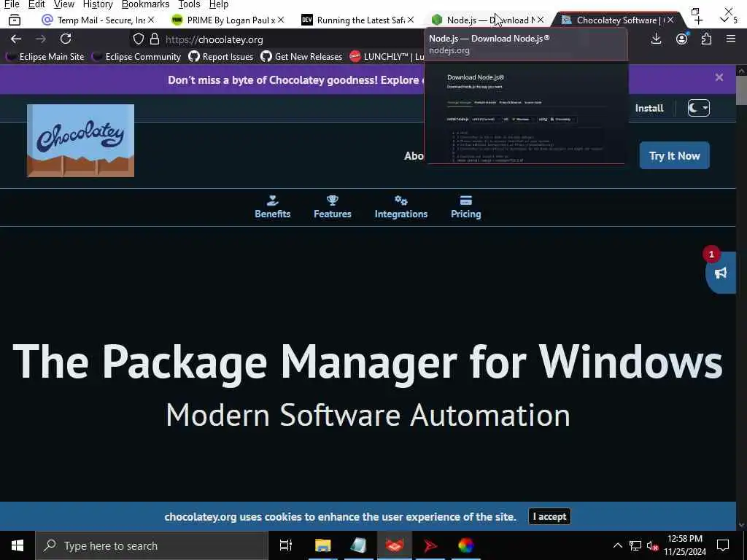The image size is (747, 560).
Task: Open Task View on the taskbar
Action: pos(286,545)
